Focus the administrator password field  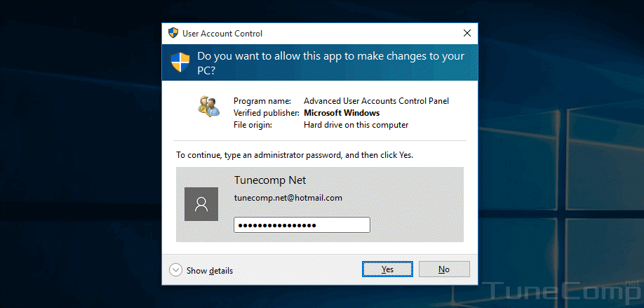click(x=302, y=225)
